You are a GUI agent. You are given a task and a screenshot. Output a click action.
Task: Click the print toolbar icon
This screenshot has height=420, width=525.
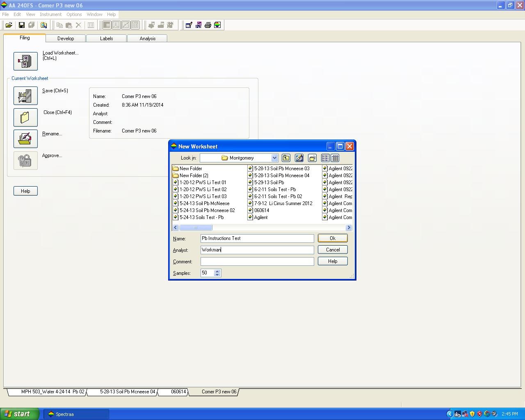208,25
